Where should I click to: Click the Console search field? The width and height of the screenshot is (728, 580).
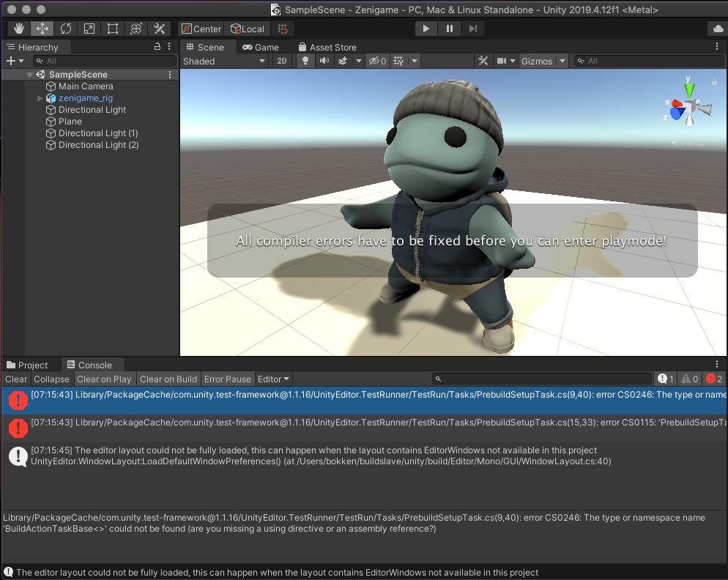(x=542, y=379)
